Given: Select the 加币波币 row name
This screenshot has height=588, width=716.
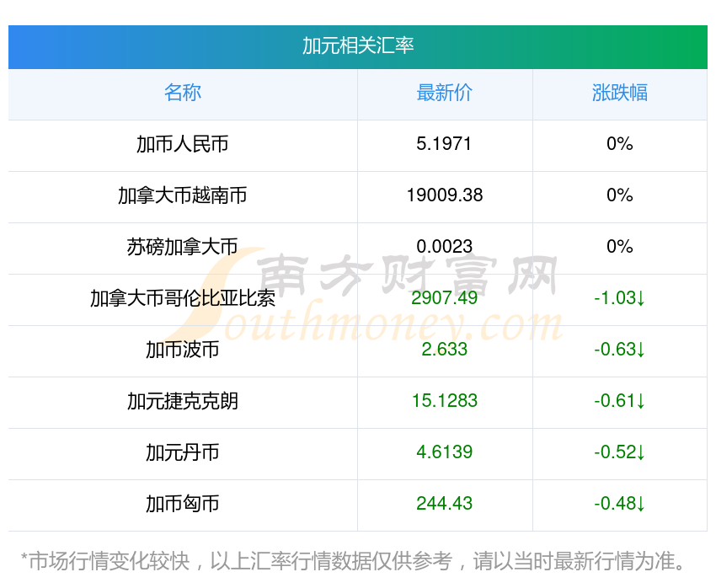Looking at the screenshot, I should (x=183, y=350).
